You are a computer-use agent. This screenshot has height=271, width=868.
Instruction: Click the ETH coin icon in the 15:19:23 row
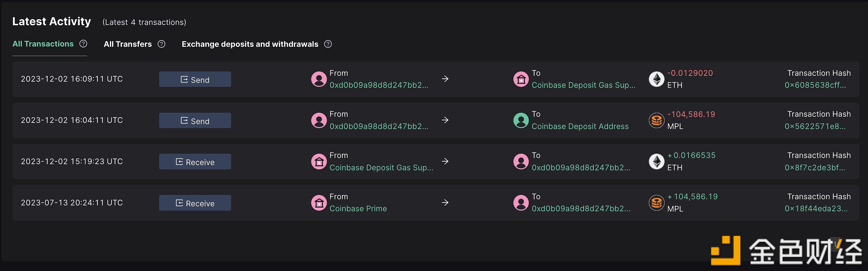click(x=657, y=162)
